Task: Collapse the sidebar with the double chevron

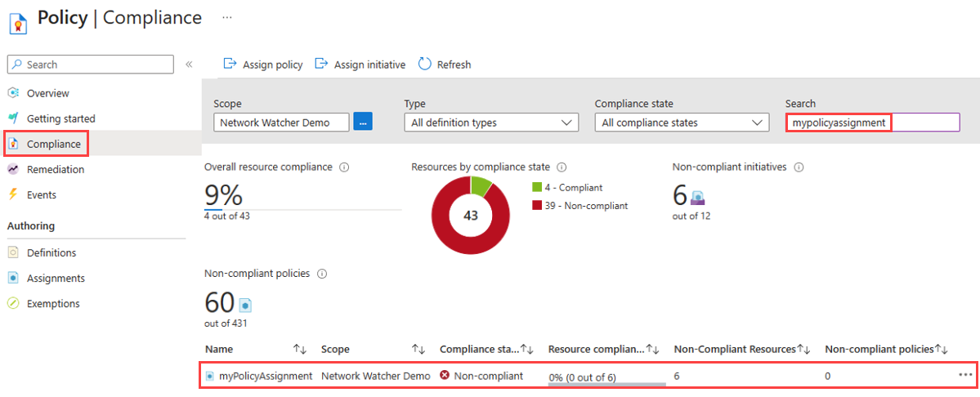Action: click(x=189, y=65)
